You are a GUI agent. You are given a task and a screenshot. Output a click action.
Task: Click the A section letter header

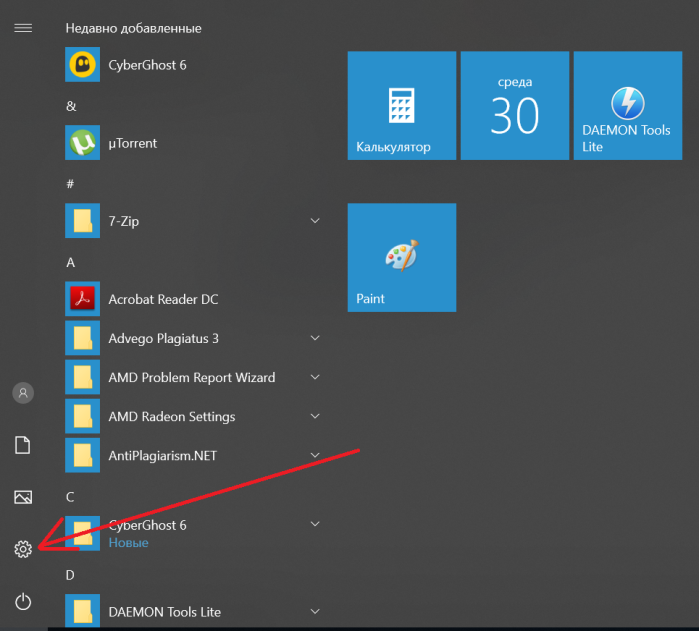click(70, 263)
